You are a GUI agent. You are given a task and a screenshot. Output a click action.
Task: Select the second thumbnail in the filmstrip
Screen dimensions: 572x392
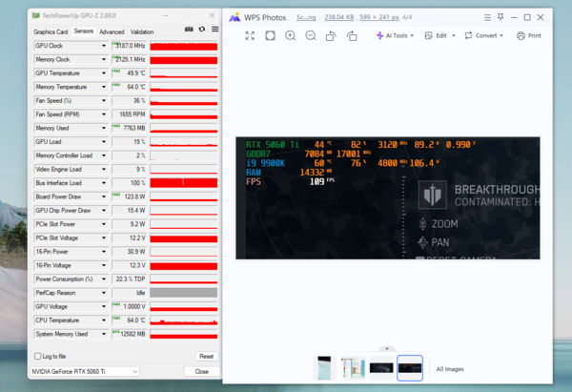click(x=353, y=368)
